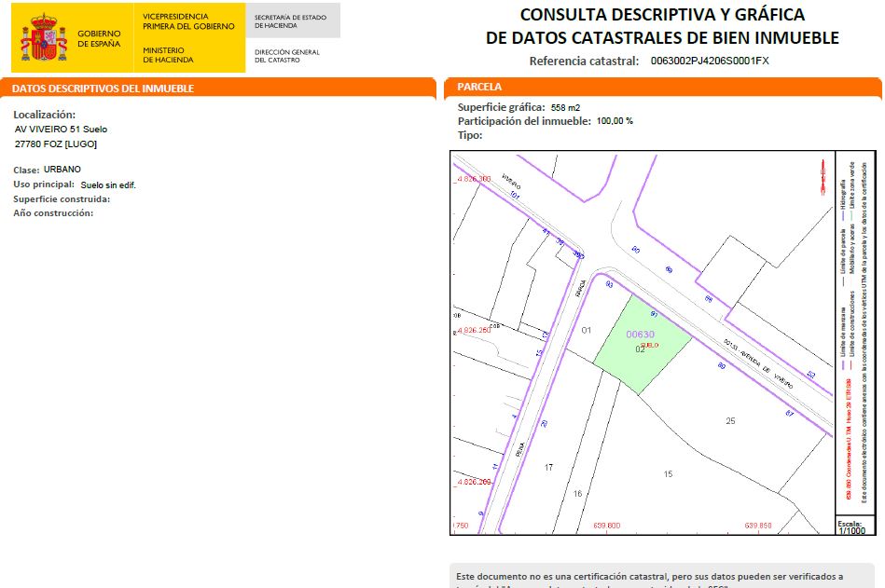Click parcel 25 on the map
The width and height of the screenshot is (885, 588).
[x=730, y=421]
